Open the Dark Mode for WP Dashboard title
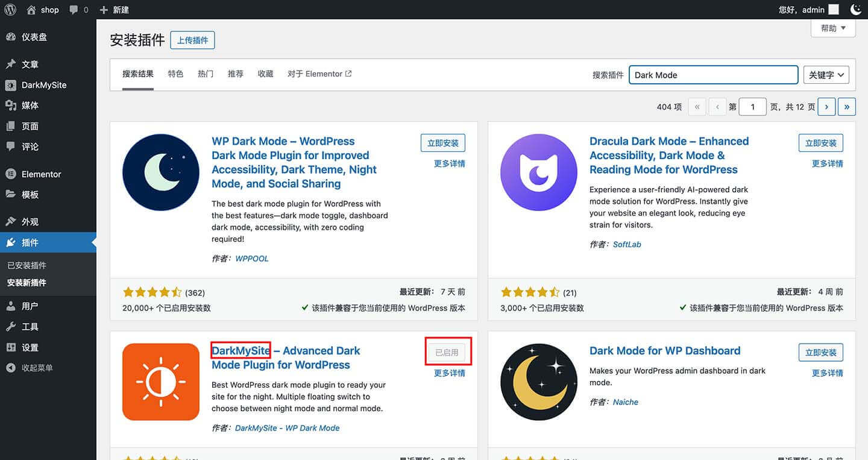This screenshot has height=460, width=868. point(665,351)
